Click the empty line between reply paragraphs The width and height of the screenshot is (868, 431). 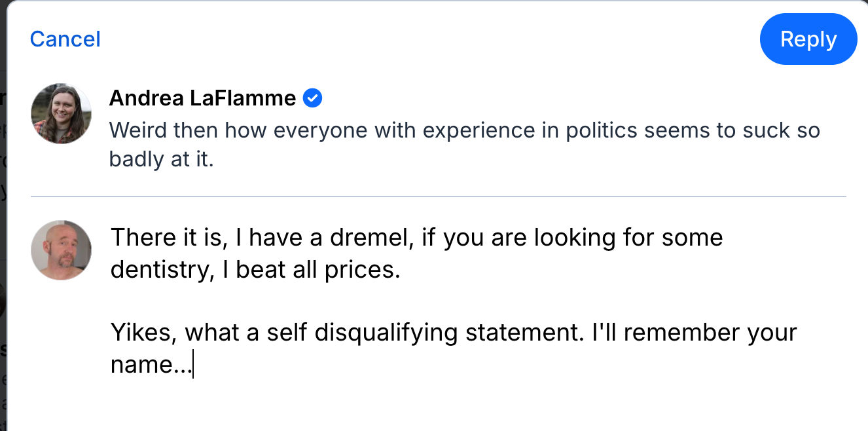393,301
